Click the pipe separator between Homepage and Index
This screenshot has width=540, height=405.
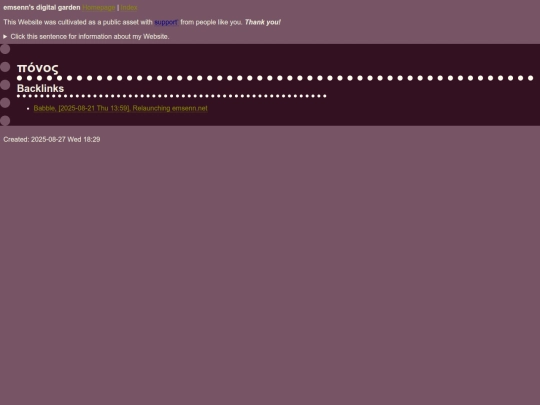coord(118,8)
